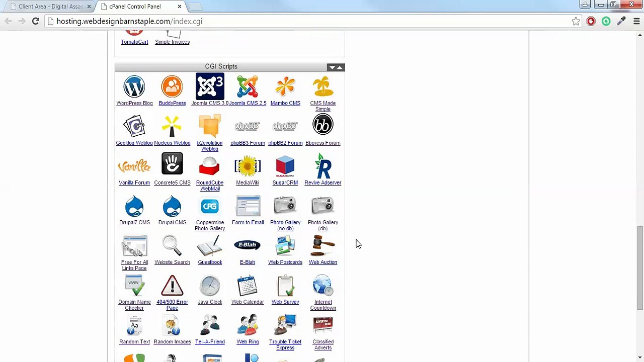Open the Web Ring link
The width and height of the screenshot is (644, 362).
pos(248,342)
